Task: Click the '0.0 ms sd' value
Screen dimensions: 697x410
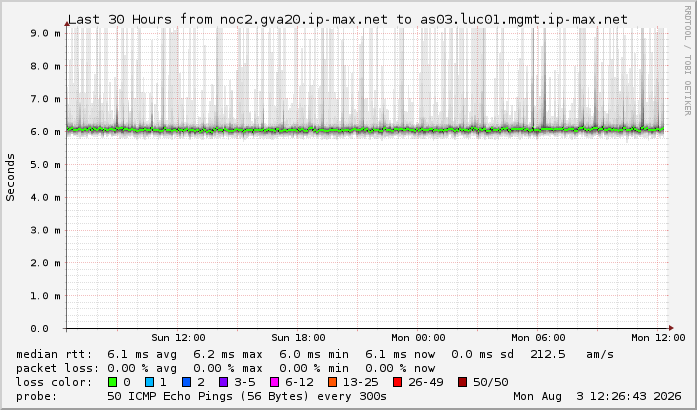Action: pyautogui.click(x=482, y=354)
